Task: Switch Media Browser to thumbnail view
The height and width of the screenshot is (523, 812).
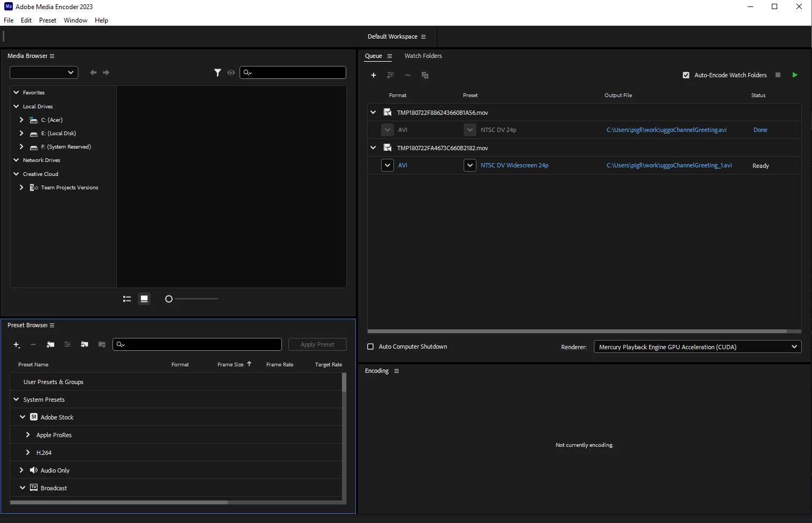Action: point(144,299)
